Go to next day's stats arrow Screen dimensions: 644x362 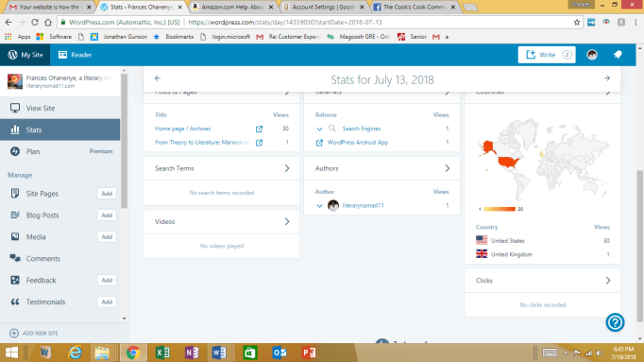(x=607, y=78)
